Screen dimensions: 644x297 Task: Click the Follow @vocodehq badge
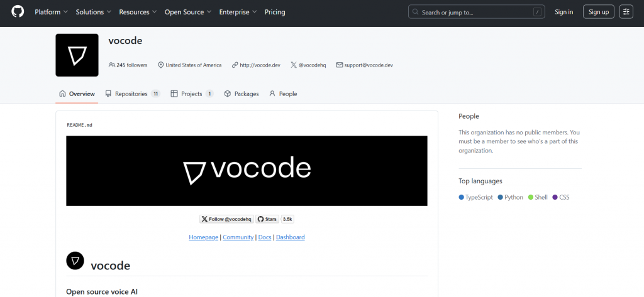226,219
